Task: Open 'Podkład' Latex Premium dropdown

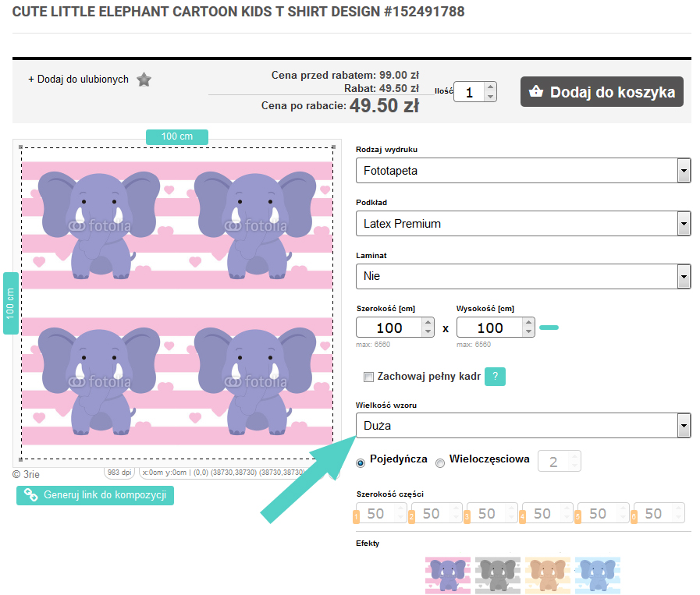Action: click(523, 224)
